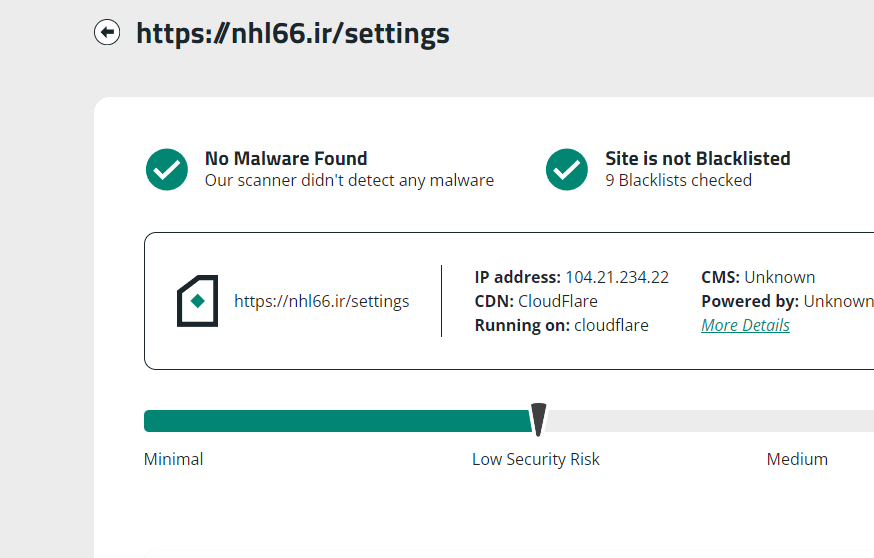Click the Medium risk label
874x558 pixels.
click(x=797, y=459)
